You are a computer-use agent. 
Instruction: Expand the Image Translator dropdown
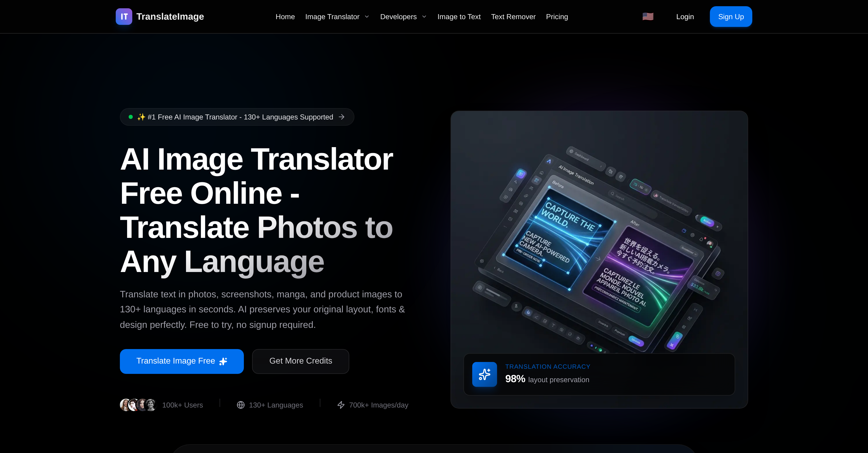[x=337, y=17]
